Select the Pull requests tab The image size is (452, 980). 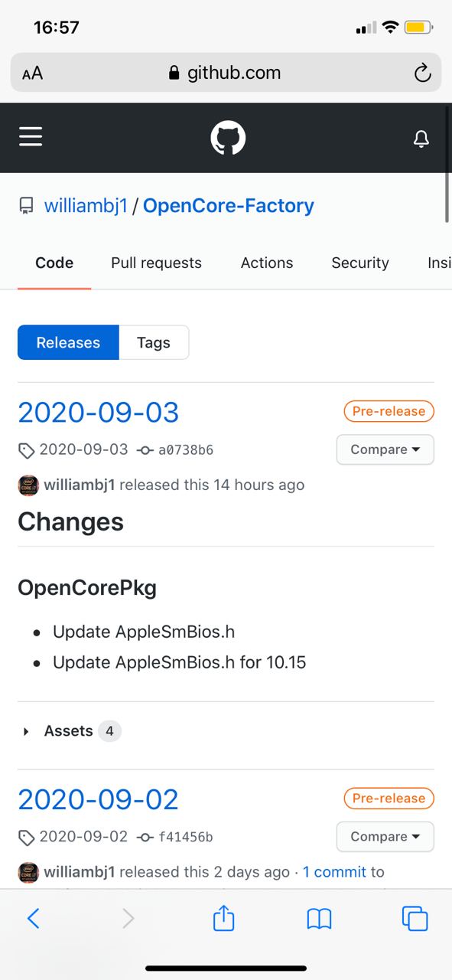pyautogui.click(x=156, y=263)
